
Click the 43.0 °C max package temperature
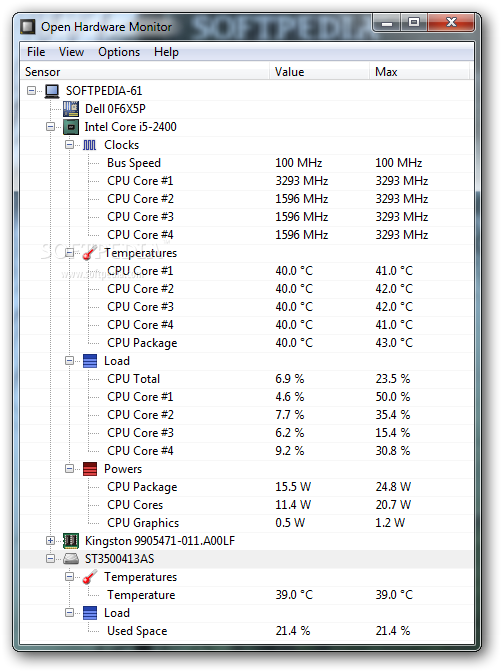[394, 343]
